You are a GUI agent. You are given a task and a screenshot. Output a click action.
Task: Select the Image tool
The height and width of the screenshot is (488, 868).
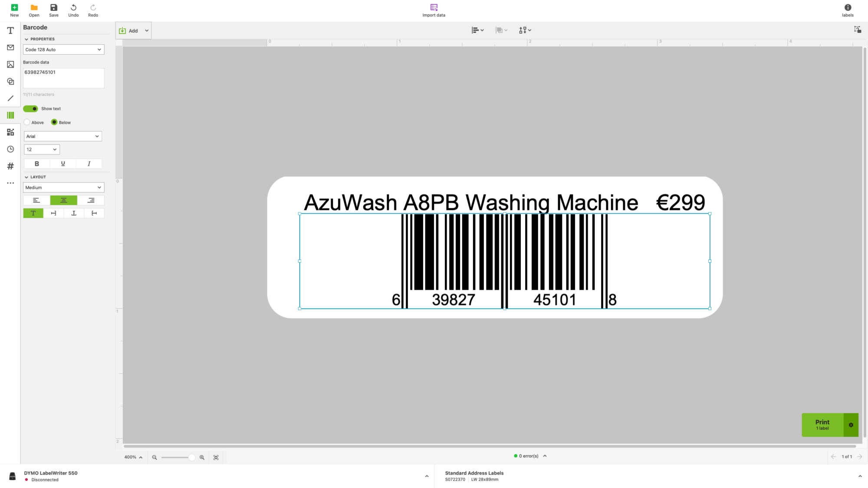[x=10, y=64]
